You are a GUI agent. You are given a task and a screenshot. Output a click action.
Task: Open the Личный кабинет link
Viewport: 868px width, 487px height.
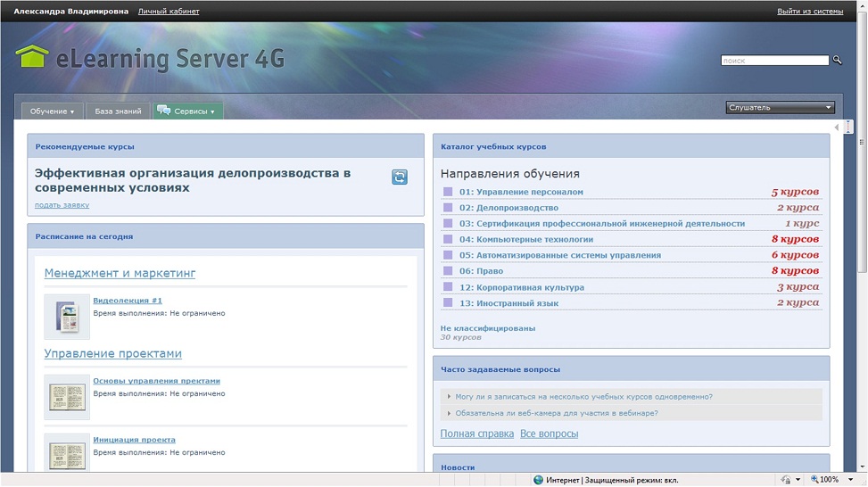coord(169,12)
